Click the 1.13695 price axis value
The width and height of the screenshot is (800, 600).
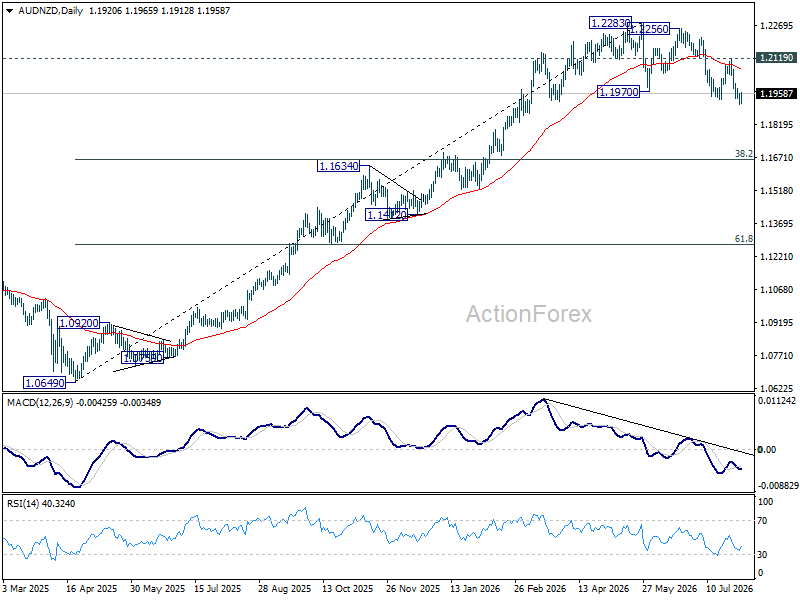(x=777, y=223)
